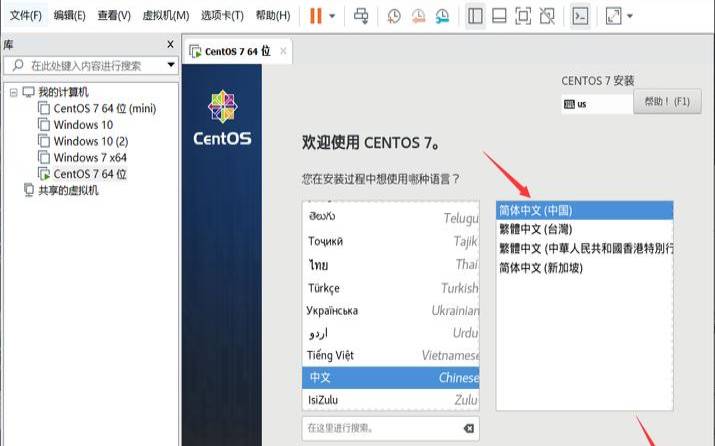Toggle the Unity mode icon
The image size is (715, 446).
[x=547, y=16]
